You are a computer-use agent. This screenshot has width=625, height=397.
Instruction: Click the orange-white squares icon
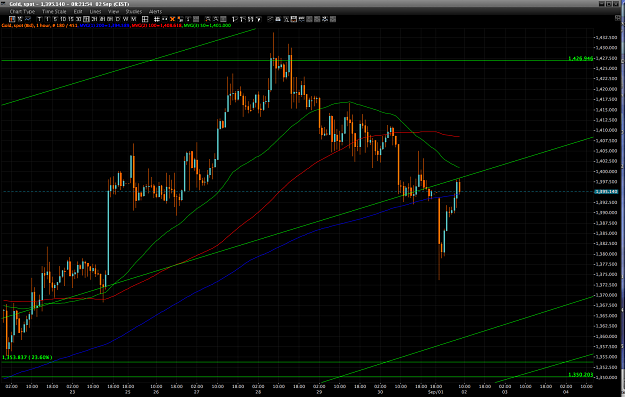pos(180,19)
